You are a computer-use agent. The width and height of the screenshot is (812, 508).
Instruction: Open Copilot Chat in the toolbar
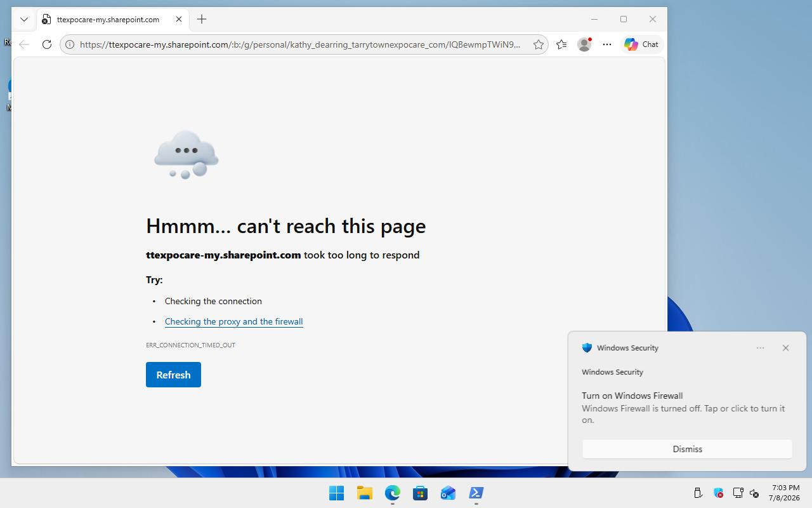641,44
